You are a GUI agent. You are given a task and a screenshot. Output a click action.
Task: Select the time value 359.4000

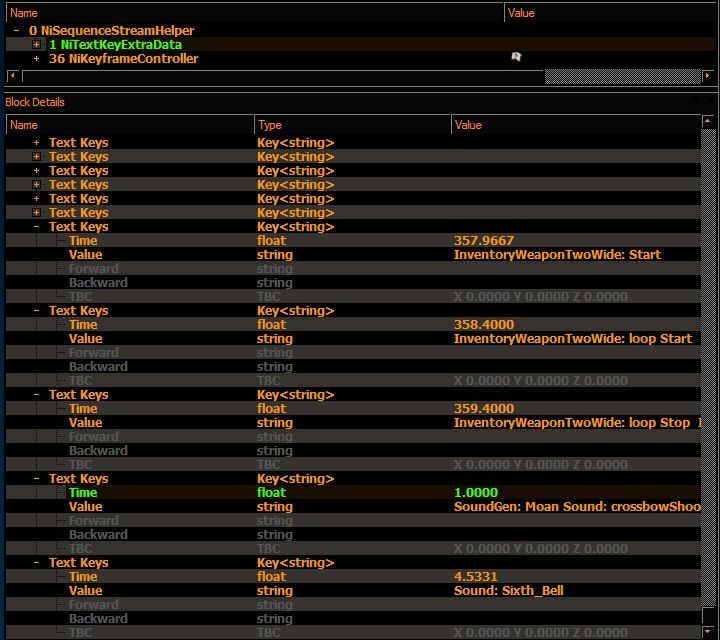point(484,409)
